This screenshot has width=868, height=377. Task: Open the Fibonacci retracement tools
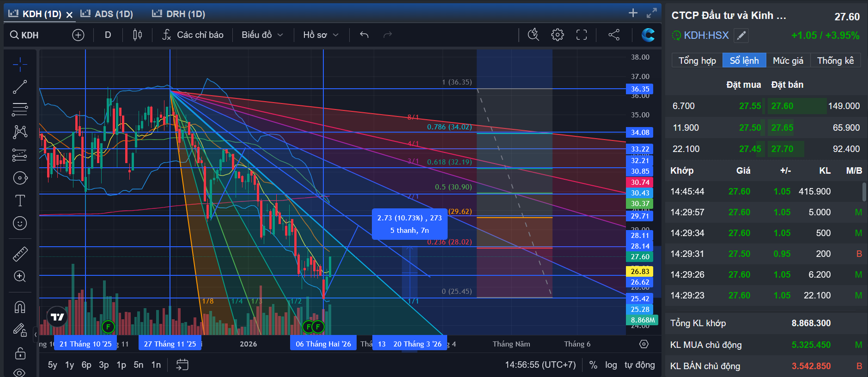coord(20,109)
